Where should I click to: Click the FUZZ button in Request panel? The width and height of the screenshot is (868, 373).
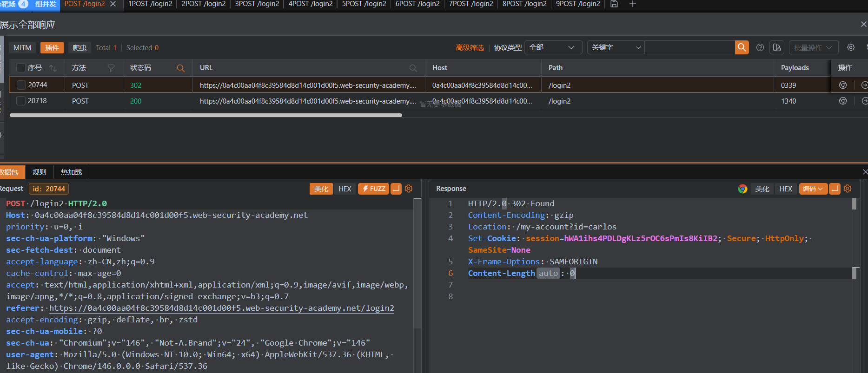(x=373, y=189)
